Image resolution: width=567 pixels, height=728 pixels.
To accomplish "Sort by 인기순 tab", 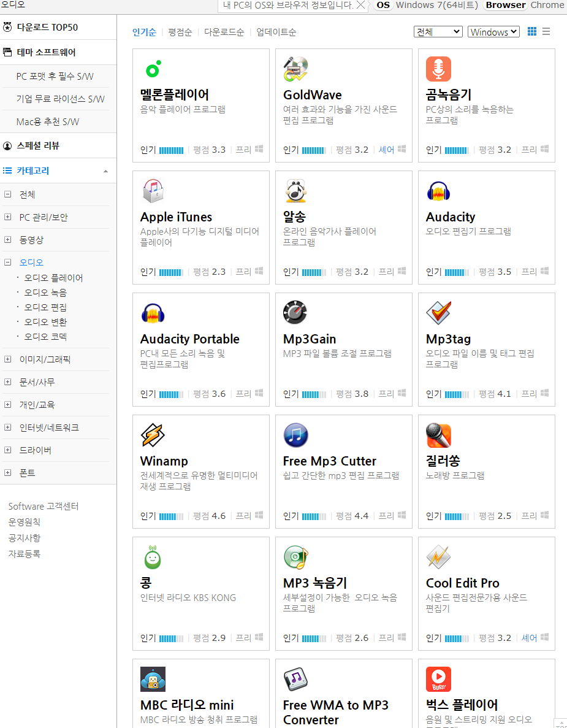I will tap(144, 32).
